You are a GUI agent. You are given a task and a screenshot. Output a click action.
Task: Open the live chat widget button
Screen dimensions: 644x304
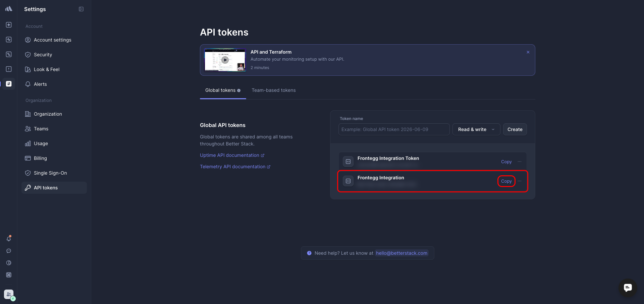[628, 288]
